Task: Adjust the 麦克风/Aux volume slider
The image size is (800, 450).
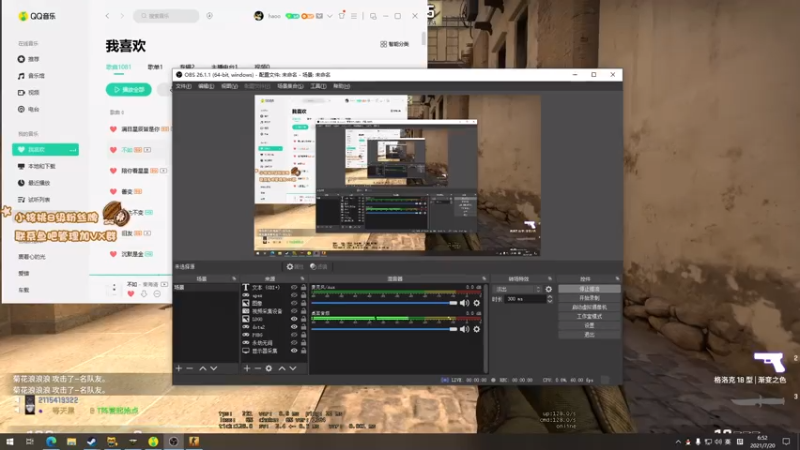Action: (384, 303)
